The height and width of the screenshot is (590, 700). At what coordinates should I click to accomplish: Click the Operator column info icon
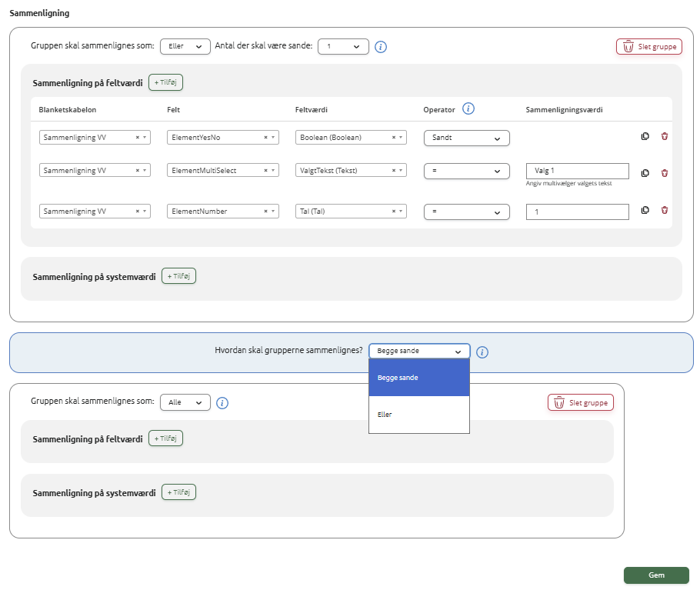tap(468, 108)
